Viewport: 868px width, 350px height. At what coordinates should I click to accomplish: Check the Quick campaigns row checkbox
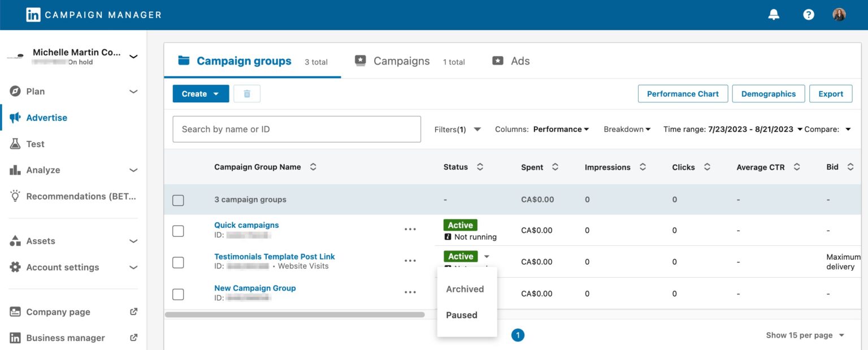(x=178, y=231)
